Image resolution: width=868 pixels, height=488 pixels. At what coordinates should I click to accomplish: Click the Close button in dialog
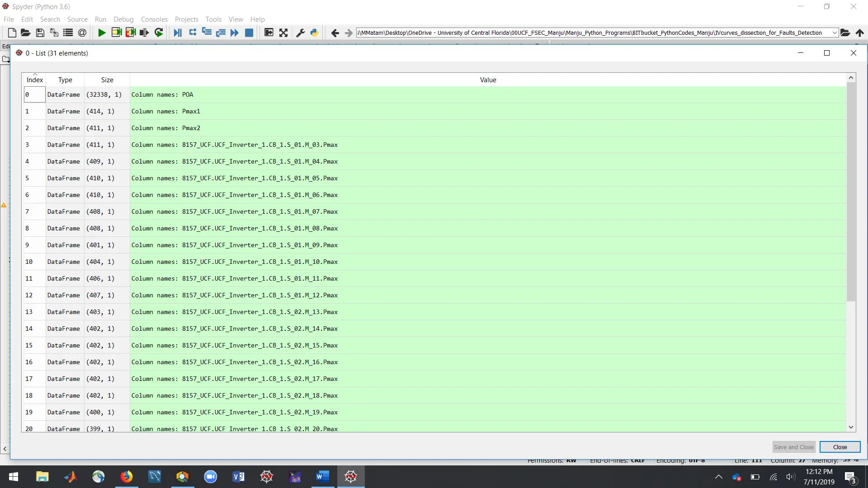[840, 447]
